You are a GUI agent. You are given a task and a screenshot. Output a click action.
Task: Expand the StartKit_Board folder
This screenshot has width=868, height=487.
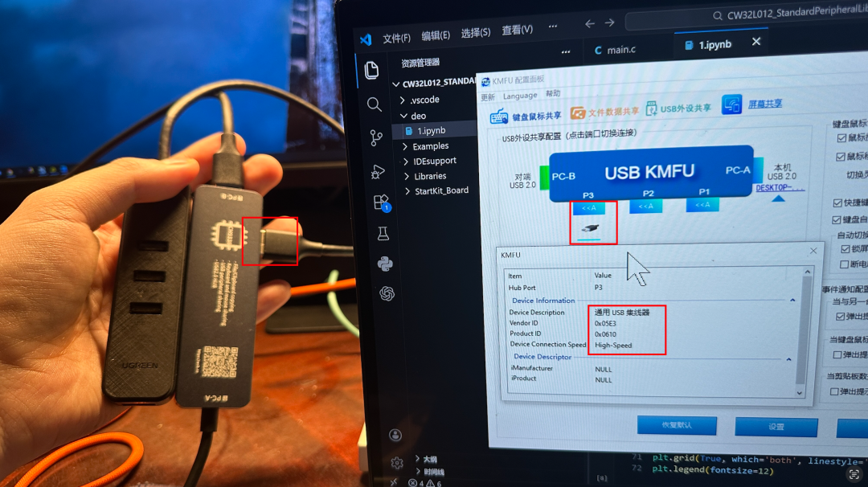point(443,190)
